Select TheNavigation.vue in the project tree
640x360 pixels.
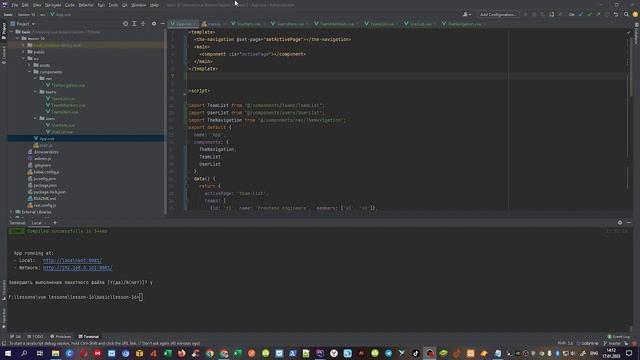coord(65,85)
